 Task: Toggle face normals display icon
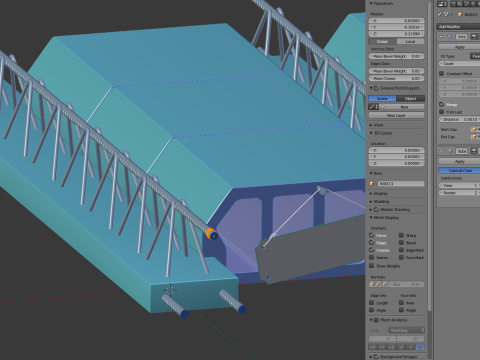pyautogui.click(x=384, y=284)
